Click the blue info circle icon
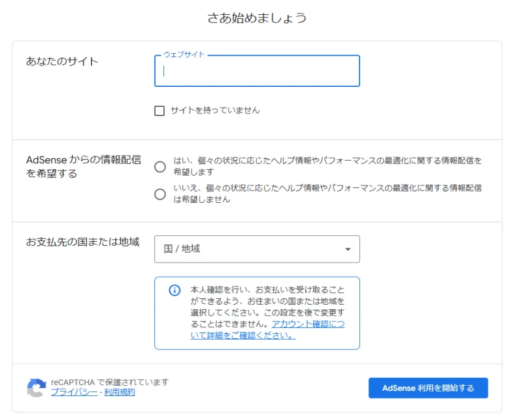Screen dimensions: 519x420 175,290
